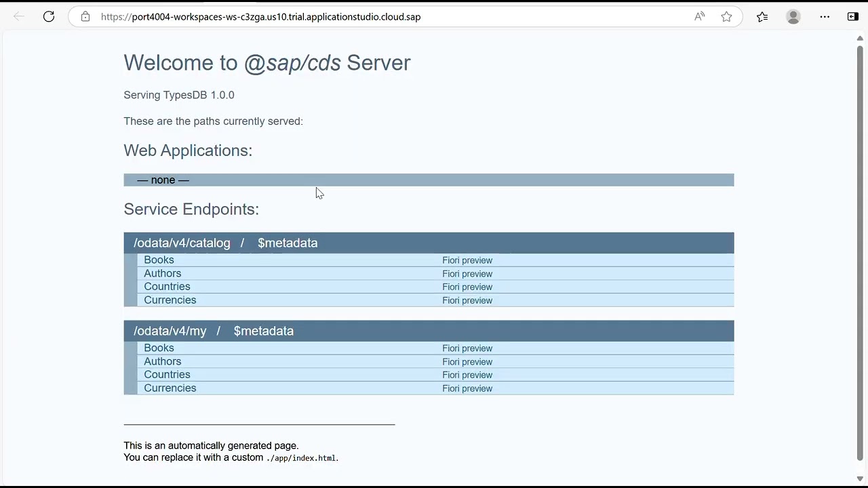This screenshot has width=868, height=488.
Task: Click the scrollbar down arrow
Action: tap(860, 479)
